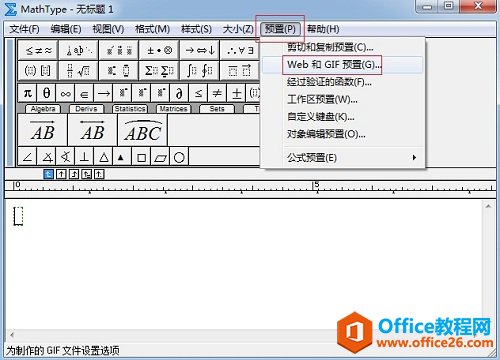Screen dimensions: 500x360
Task: Choose 自定义键盘(K)... entry
Action: click(x=342, y=117)
